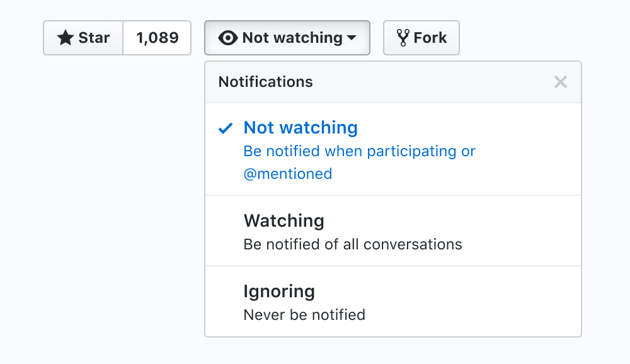
Task: Click the star icon to star repository
Action: point(66,38)
